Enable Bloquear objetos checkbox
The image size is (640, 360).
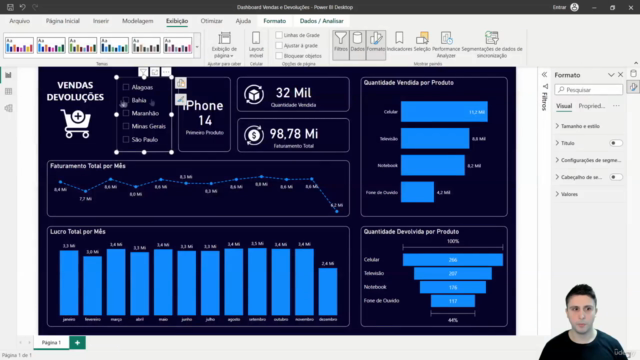click(279, 56)
